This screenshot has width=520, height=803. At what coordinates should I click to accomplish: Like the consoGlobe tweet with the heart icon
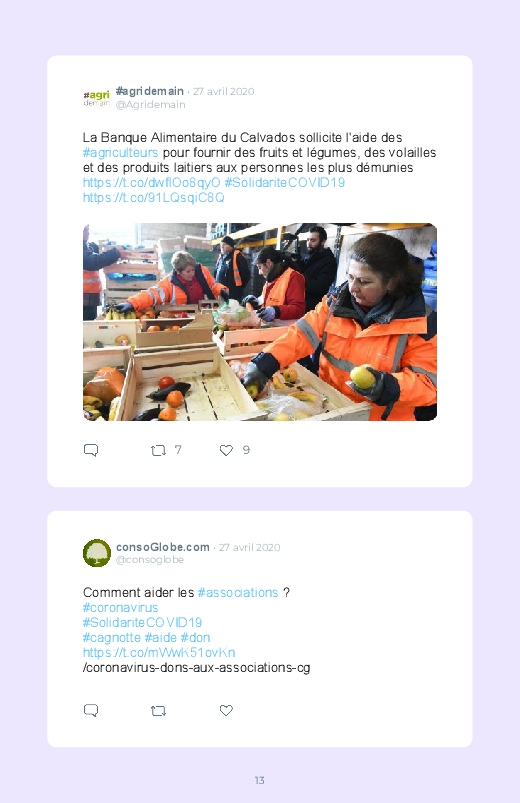226,710
